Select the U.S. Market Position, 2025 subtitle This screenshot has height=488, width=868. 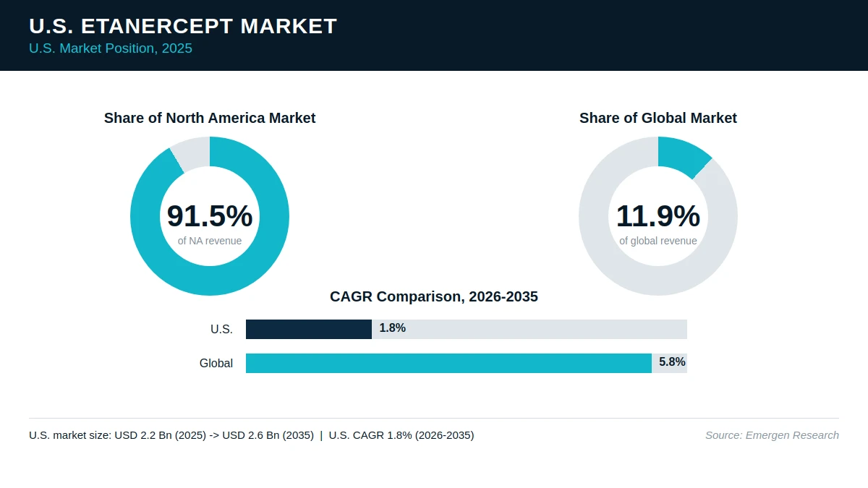111,49
